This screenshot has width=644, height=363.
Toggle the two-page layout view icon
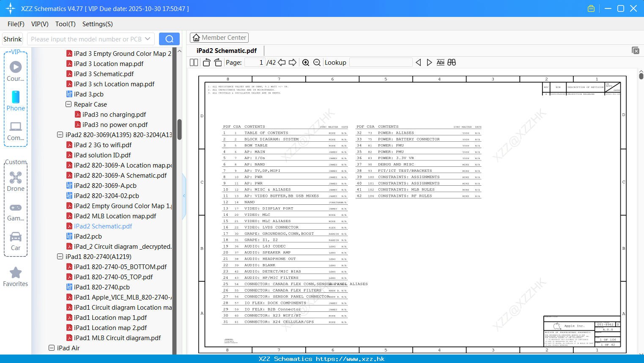pyautogui.click(x=194, y=63)
